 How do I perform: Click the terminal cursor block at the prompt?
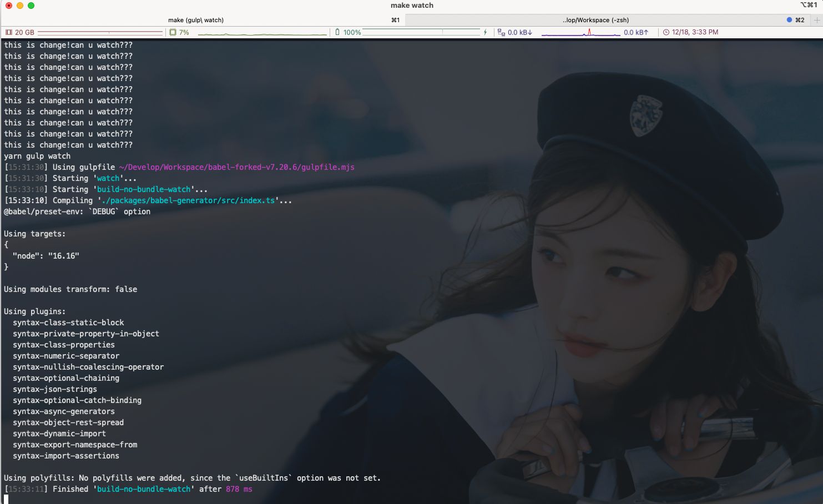pos(6,499)
